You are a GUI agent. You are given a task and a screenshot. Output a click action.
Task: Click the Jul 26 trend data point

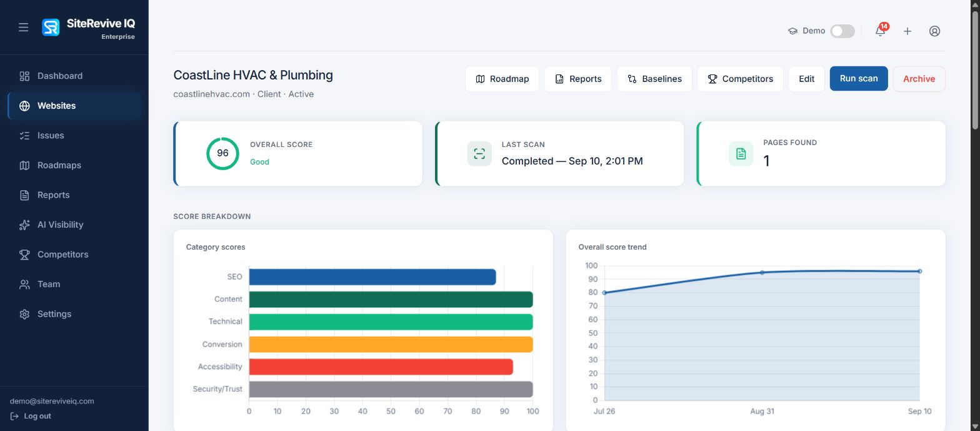point(604,293)
